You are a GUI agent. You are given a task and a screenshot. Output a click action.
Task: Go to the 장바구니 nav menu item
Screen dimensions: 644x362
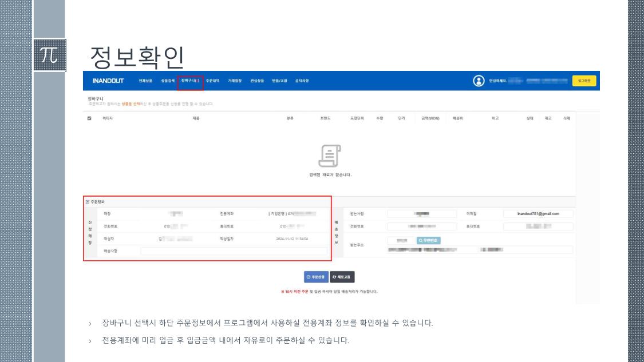click(190, 81)
